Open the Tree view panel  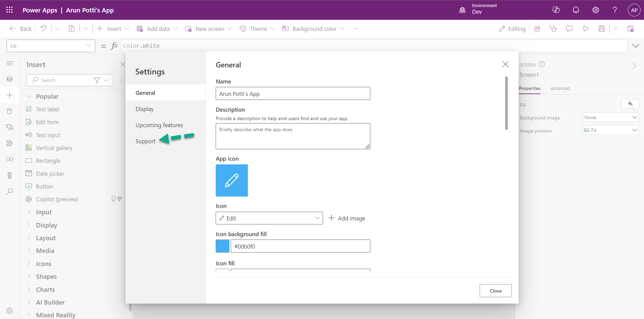[x=10, y=79]
